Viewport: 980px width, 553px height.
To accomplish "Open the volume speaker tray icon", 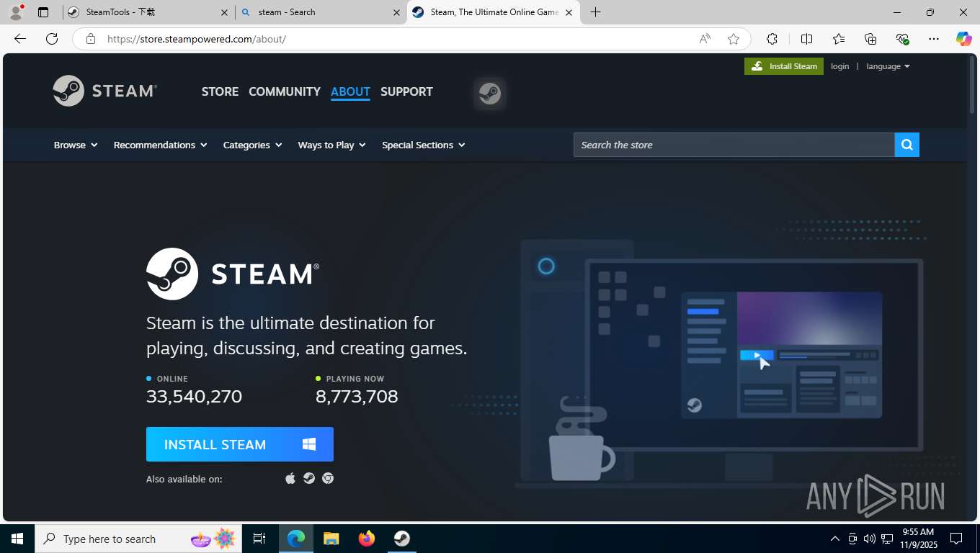I will [869, 539].
